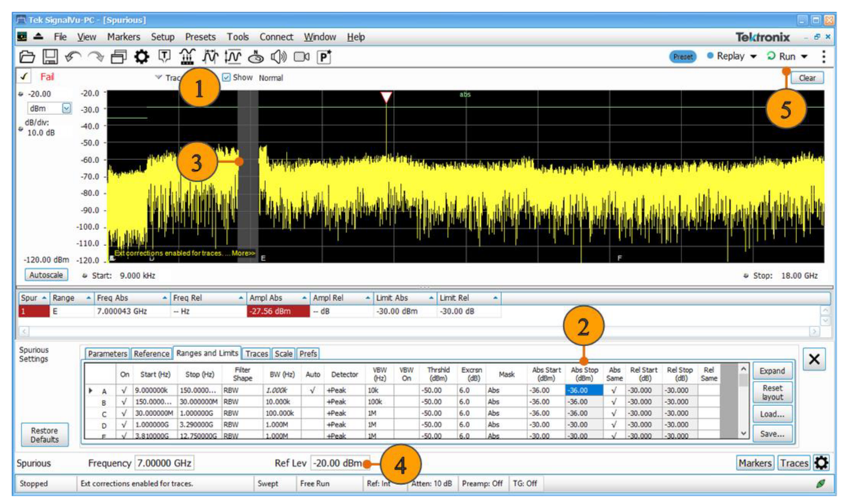Click the Undo arrow in toolbar

[73, 57]
